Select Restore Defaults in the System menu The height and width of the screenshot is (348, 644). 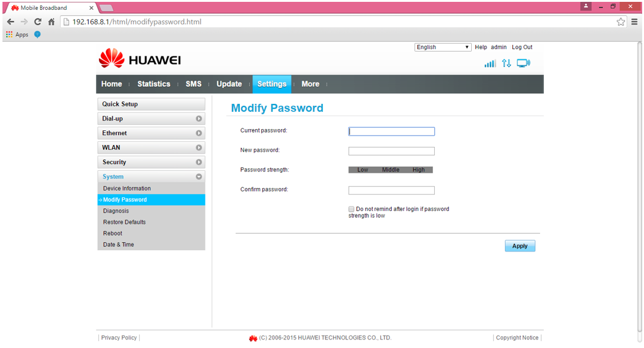click(124, 222)
